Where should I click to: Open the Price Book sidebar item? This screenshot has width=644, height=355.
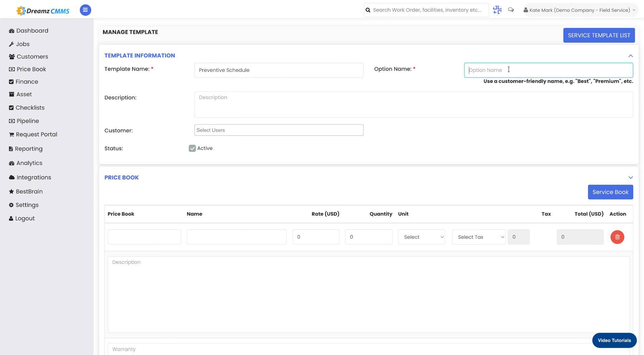(31, 69)
